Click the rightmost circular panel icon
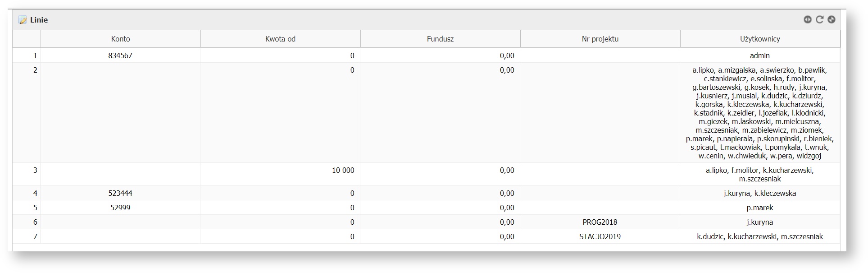 pos(832,19)
